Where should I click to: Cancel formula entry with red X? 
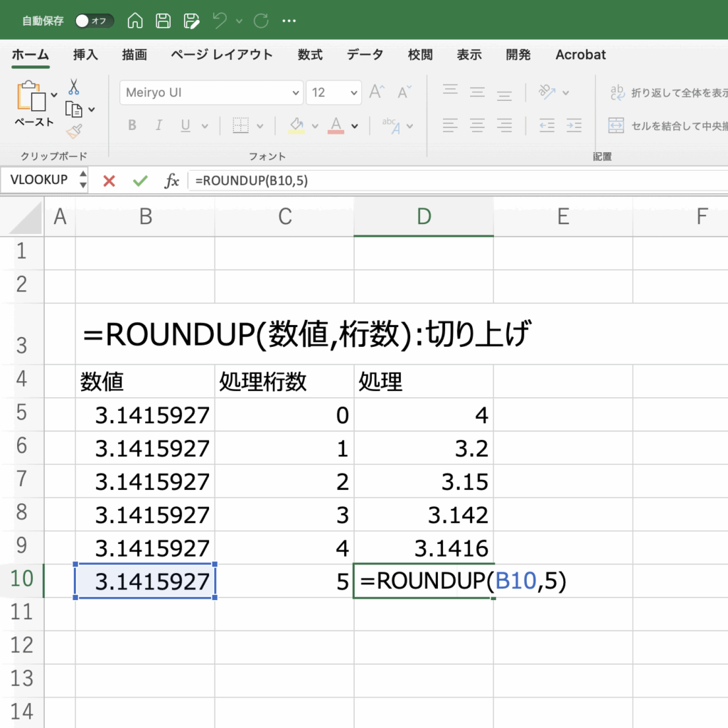point(109,181)
